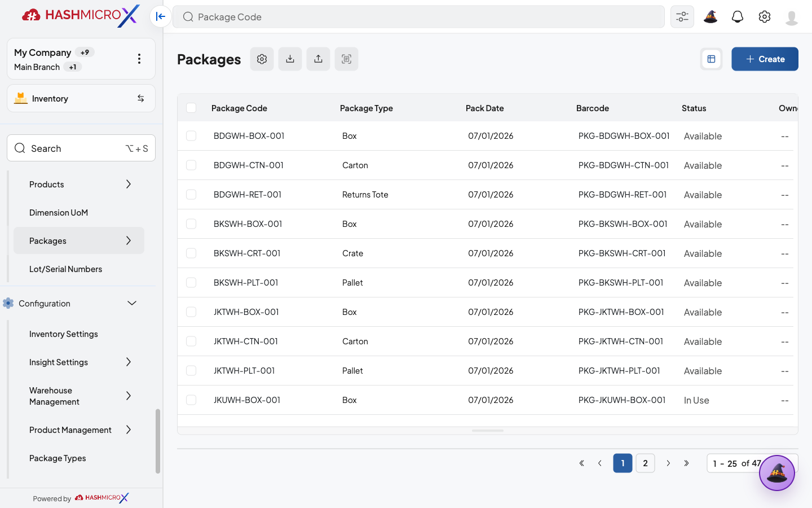812x508 pixels.
Task: Sort by Package Code column header
Action: click(x=239, y=108)
